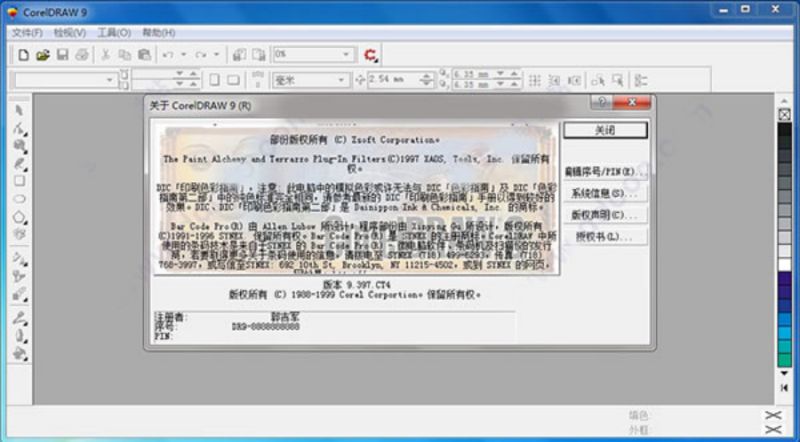Click the 关闭 button in About dialog
This screenshot has width=800, height=442.
(606, 130)
